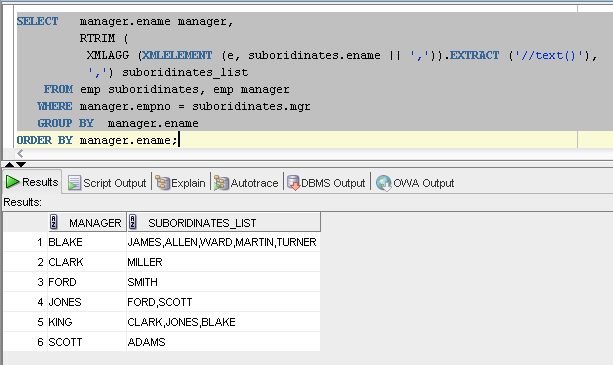Click the SUBORIDINATES_LIST column header
The image size is (613, 365).
[224, 222]
